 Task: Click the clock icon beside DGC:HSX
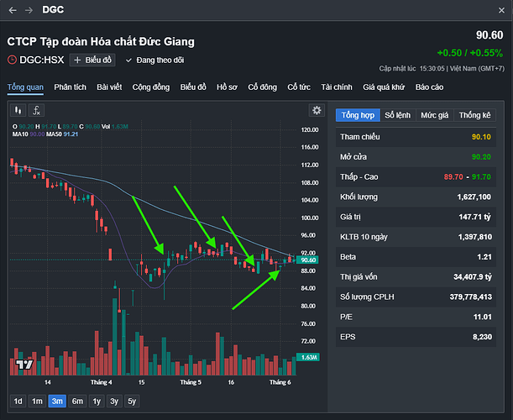[x=12, y=60]
